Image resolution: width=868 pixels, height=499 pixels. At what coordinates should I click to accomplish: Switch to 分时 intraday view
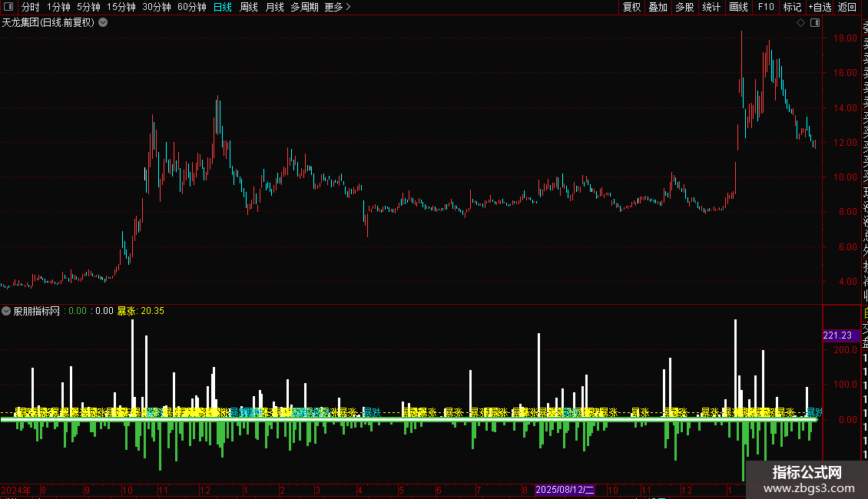point(31,7)
